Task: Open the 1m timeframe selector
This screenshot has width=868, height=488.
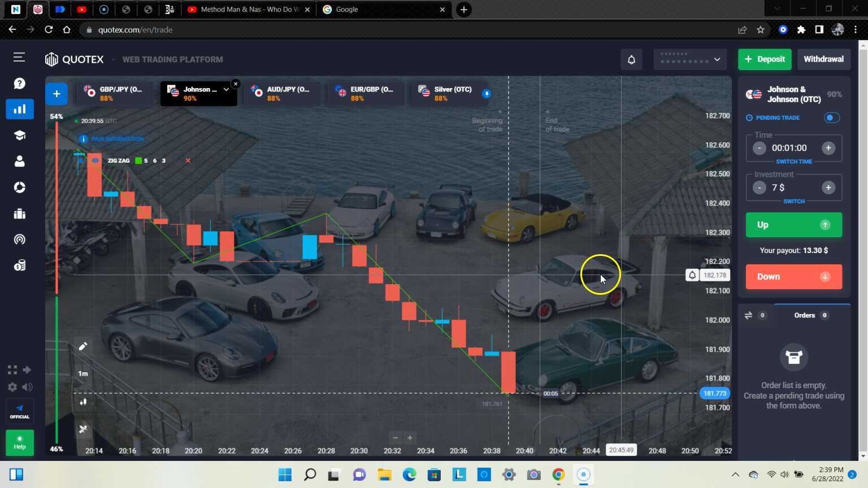Action: point(83,373)
